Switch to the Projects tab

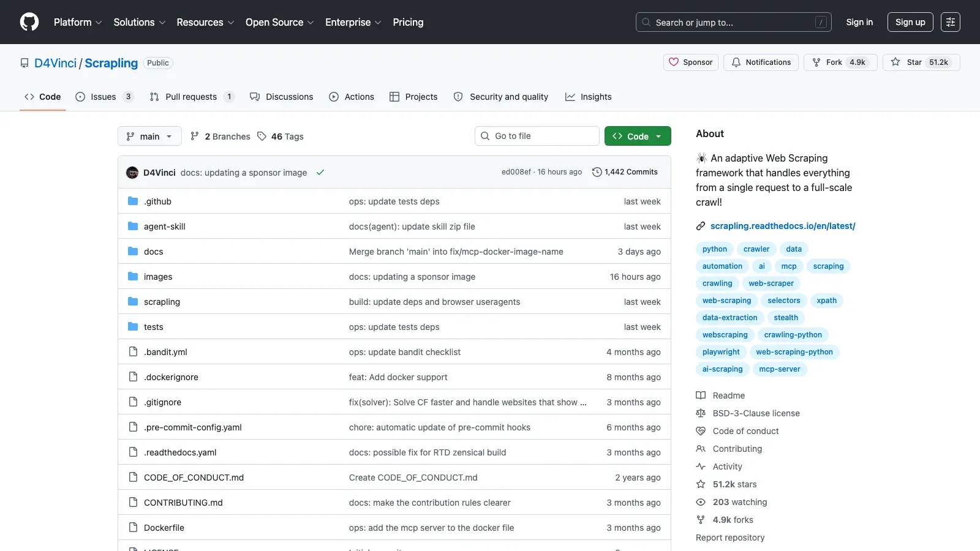click(x=413, y=97)
